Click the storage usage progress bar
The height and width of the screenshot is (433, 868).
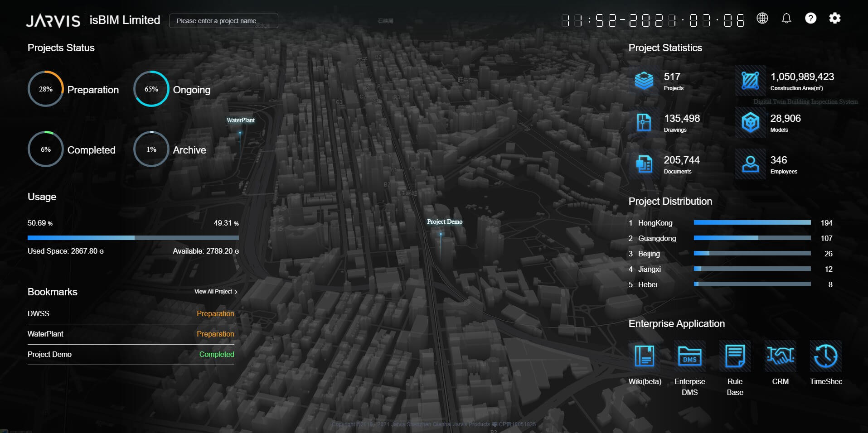click(133, 238)
